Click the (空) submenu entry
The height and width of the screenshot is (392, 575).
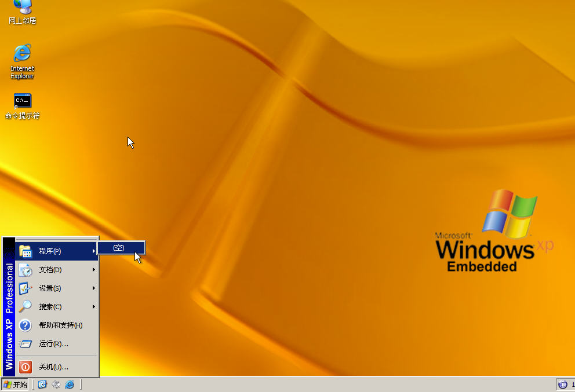pos(121,248)
